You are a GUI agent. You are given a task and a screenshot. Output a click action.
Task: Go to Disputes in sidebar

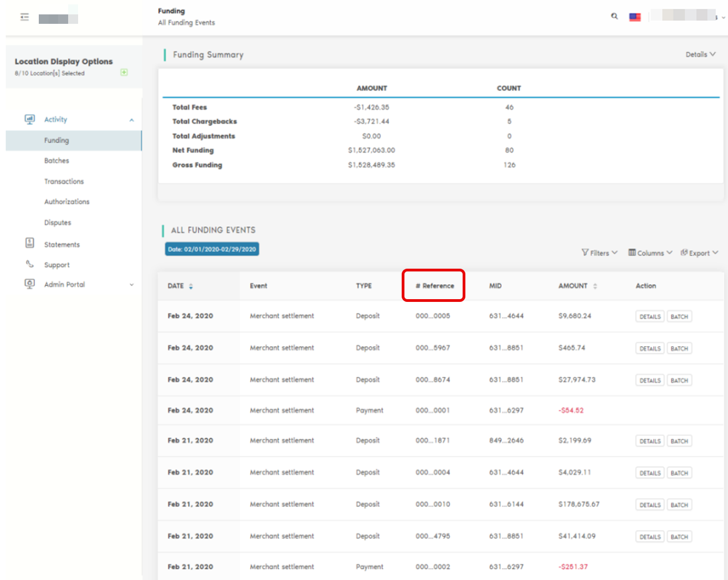(58, 223)
